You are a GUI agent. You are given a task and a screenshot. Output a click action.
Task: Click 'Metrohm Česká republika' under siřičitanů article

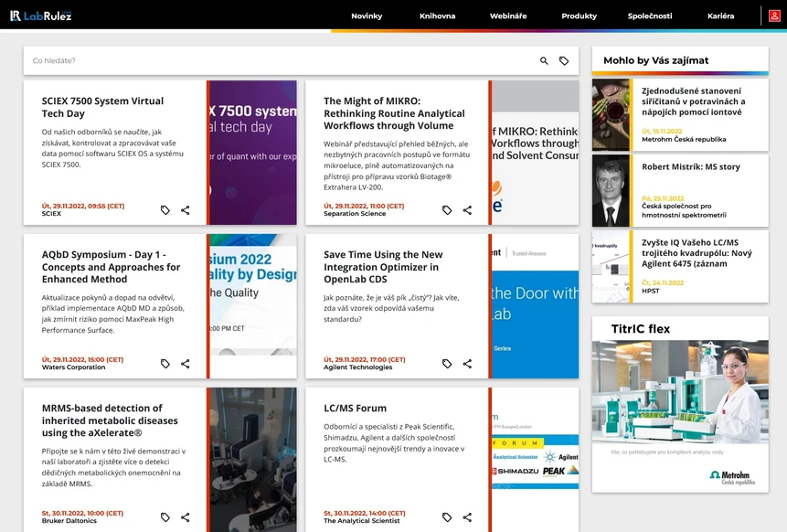(x=684, y=139)
